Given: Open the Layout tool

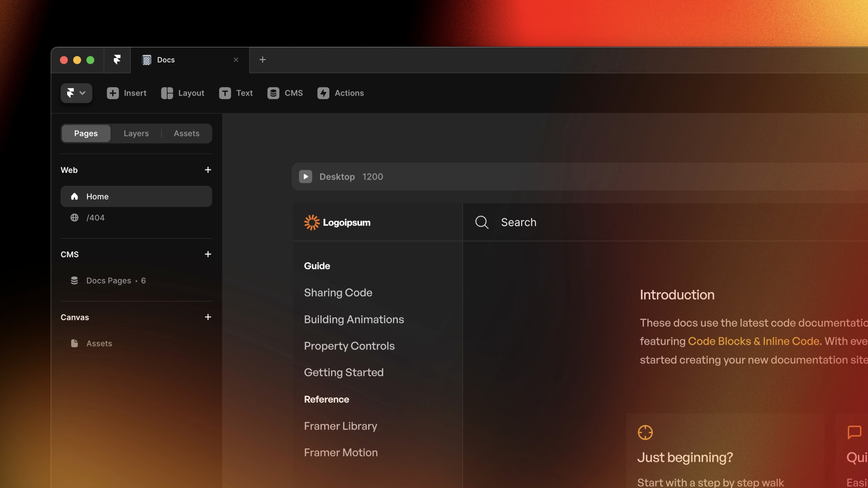Looking at the screenshot, I should tap(183, 93).
